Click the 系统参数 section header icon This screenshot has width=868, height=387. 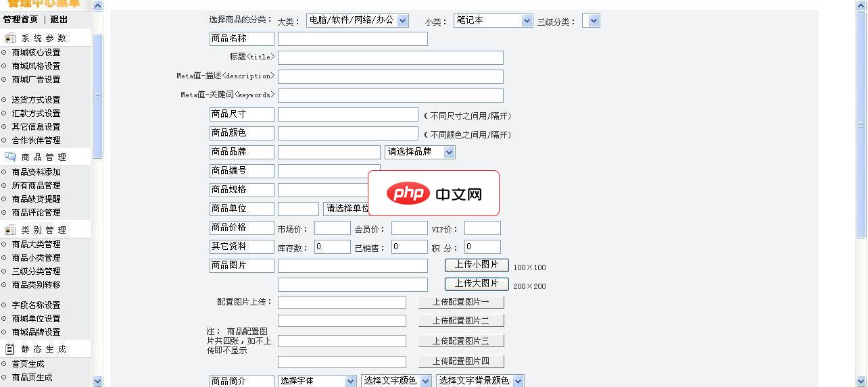[10, 38]
